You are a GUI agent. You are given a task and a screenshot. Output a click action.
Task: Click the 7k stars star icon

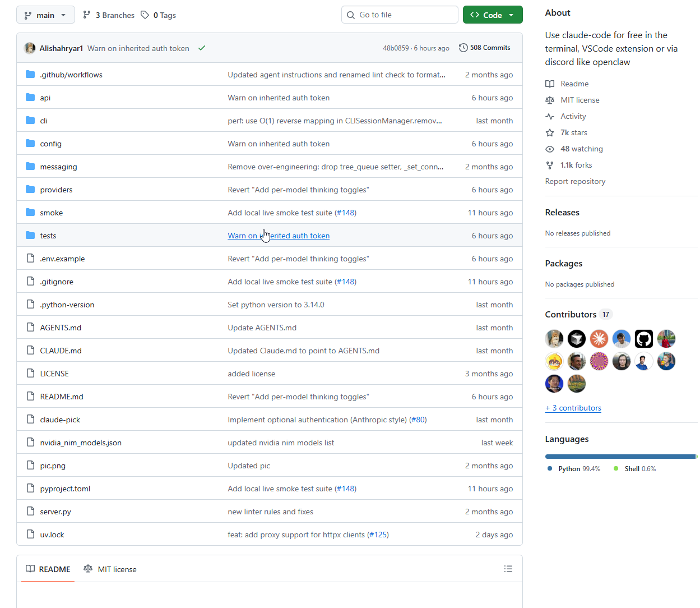pyautogui.click(x=550, y=132)
